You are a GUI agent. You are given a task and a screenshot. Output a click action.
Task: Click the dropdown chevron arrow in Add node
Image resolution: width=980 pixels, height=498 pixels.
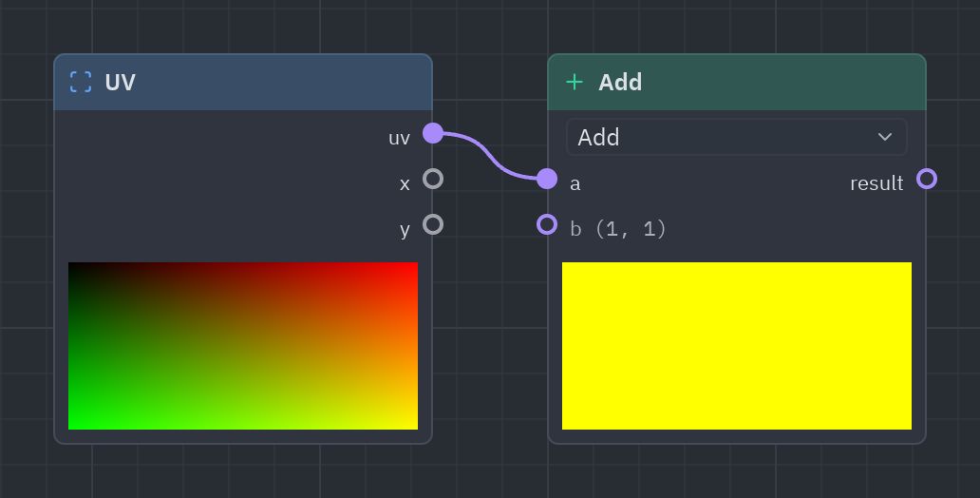pos(884,137)
